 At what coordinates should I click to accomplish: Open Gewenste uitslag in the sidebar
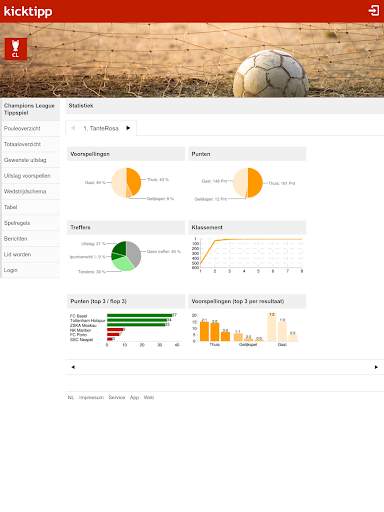pyautogui.click(x=30, y=160)
